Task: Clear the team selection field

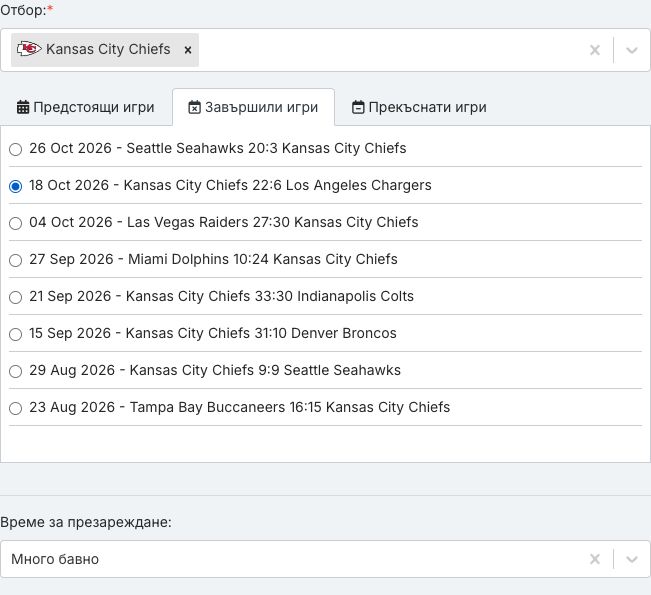Action: [595, 50]
